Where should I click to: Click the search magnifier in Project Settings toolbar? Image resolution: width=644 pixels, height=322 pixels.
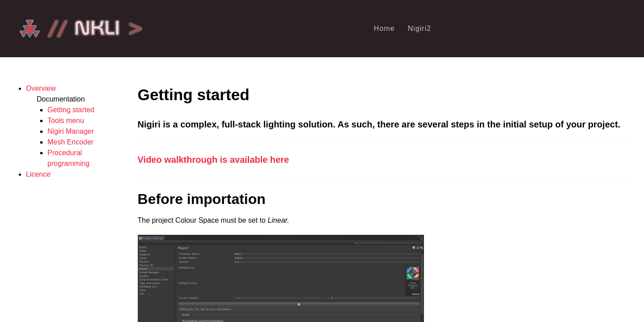coord(356,243)
